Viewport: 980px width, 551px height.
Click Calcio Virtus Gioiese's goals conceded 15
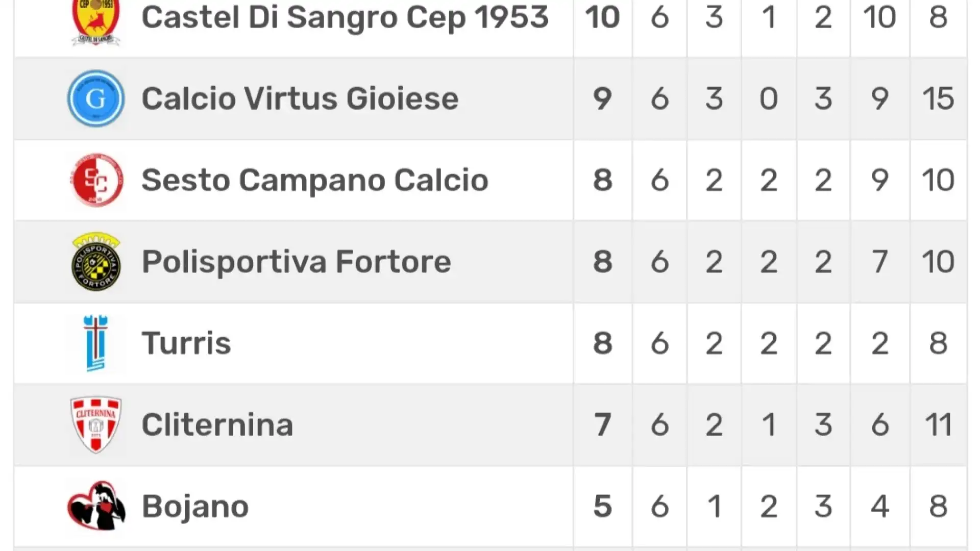(938, 98)
